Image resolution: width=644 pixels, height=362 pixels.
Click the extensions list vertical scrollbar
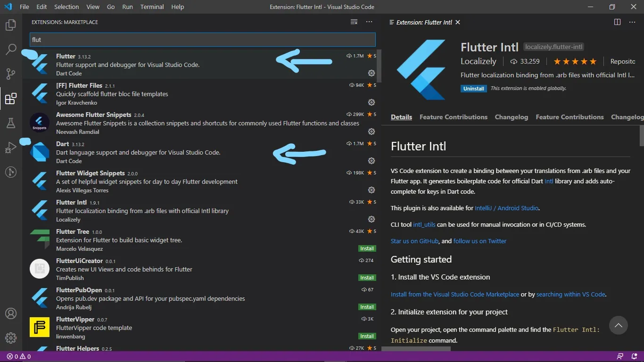click(x=379, y=66)
